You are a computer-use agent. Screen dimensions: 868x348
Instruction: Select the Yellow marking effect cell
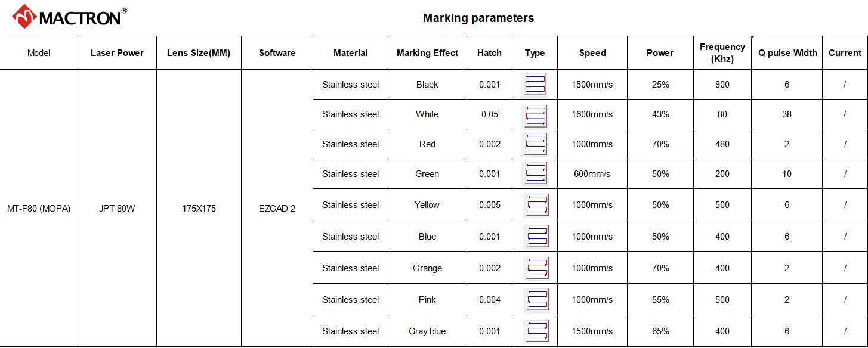427,205
